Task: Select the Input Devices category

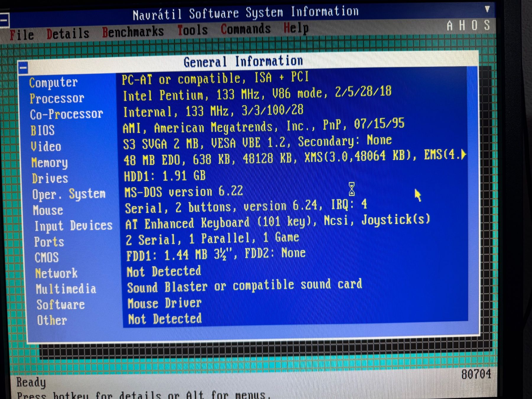Action: pos(73,226)
